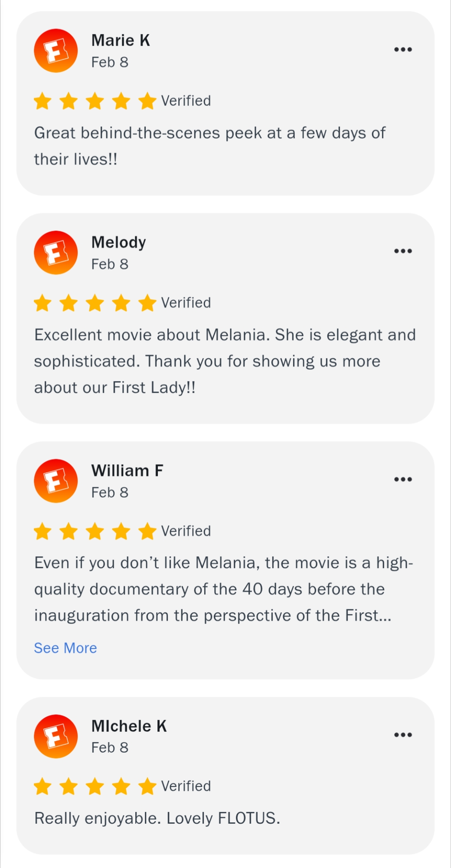The height and width of the screenshot is (868, 451).
Task: Click Marie K's five-star rating
Action: 95,101
